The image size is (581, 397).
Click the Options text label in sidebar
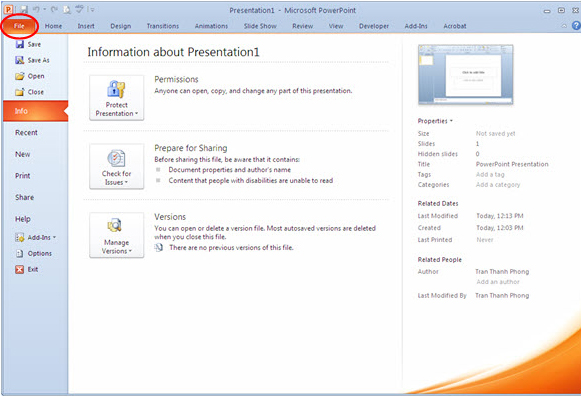pos(40,254)
